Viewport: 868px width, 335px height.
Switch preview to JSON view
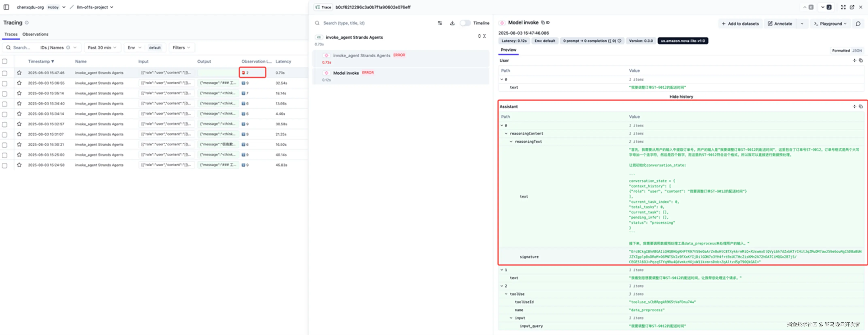(857, 51)
